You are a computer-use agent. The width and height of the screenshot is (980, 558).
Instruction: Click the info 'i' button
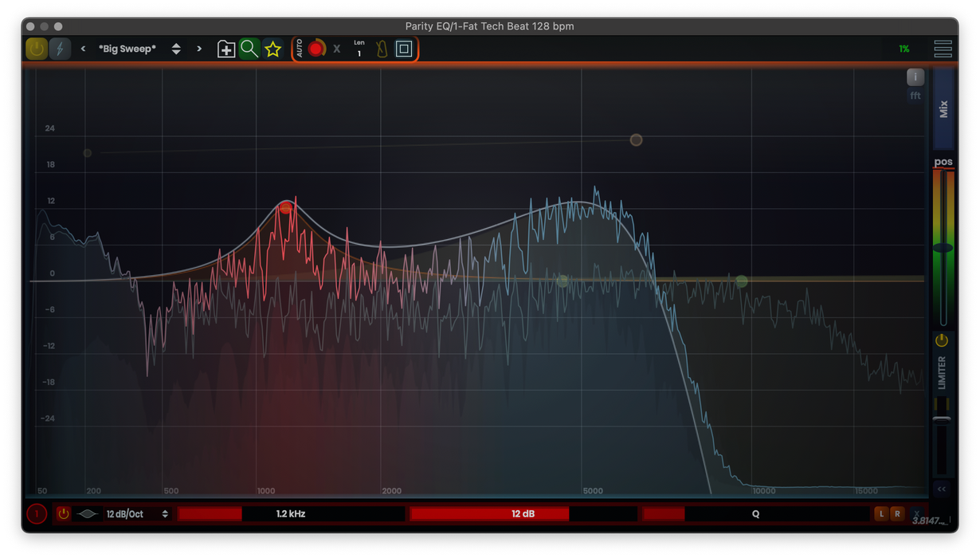pyautogui.click(x=915, y=77)
